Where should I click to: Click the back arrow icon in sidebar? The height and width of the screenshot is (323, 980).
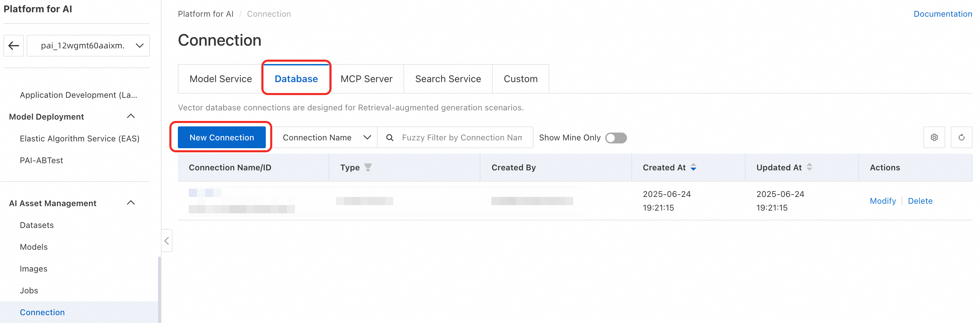coord(14,46)
